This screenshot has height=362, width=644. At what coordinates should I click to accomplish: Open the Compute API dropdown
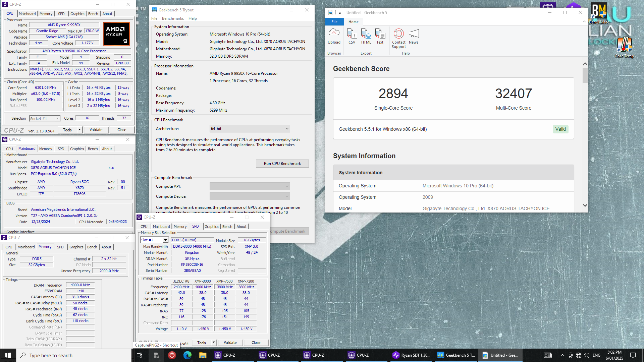(250, 186)
